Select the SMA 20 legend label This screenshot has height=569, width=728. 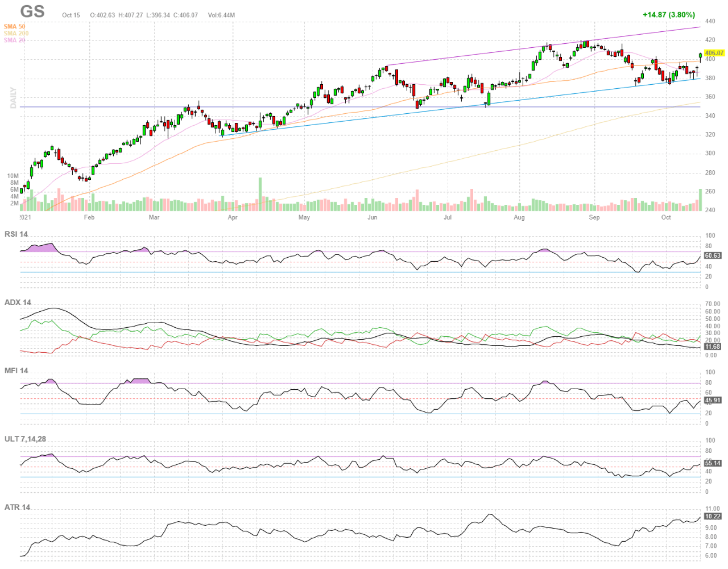(x=14, y=40)
